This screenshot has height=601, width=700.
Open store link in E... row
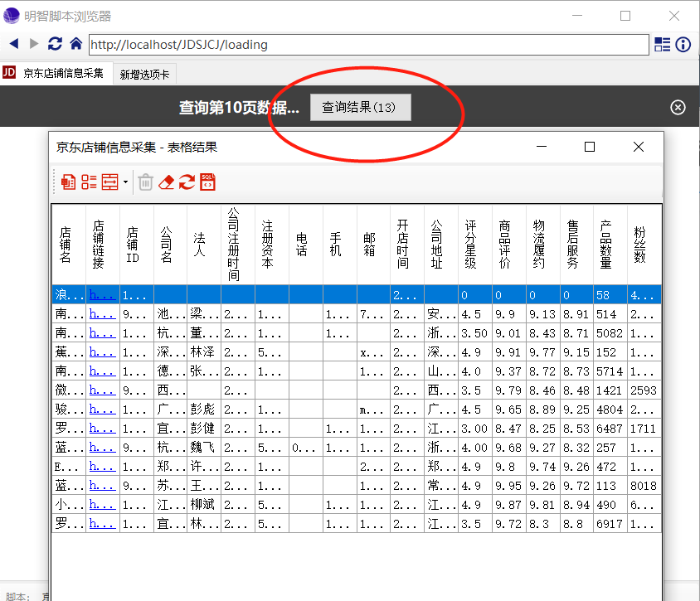click(102, 466)
